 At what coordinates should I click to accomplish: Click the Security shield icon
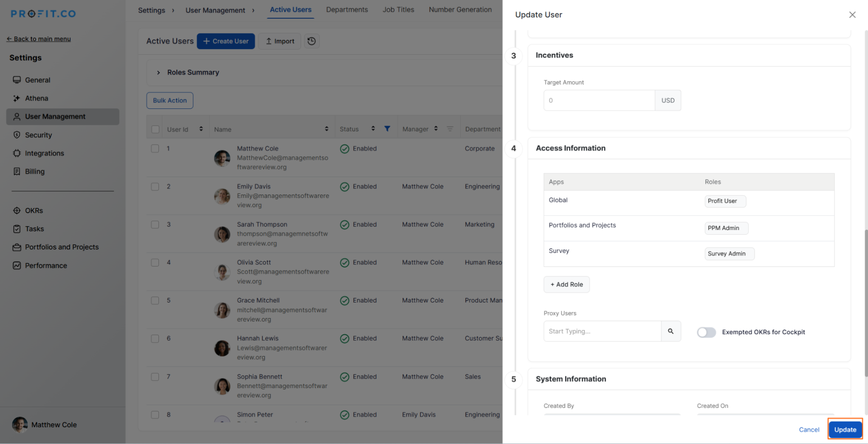(17, 135)
